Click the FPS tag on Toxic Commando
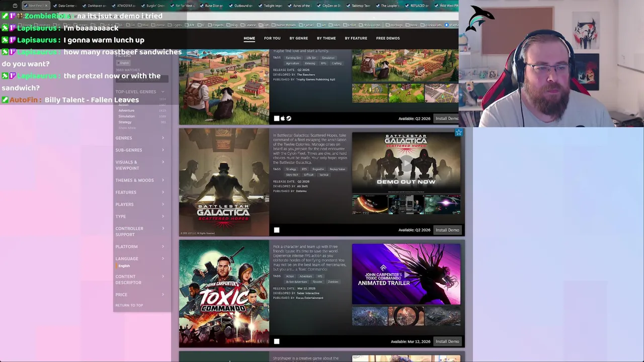 tap(319, 277)
